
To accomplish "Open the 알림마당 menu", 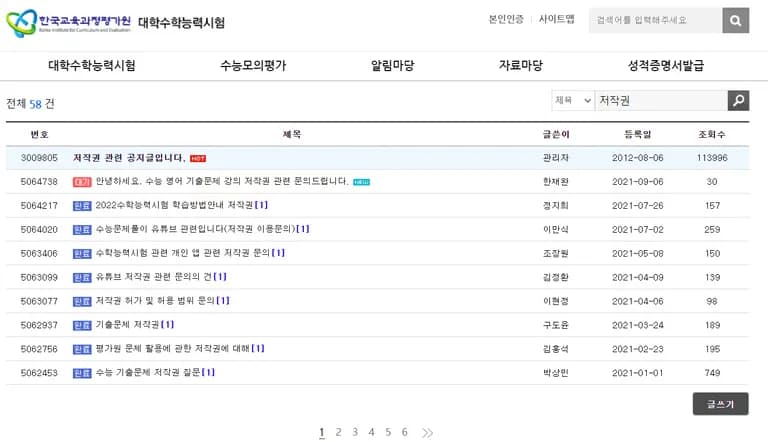I will click(x=392, y=65).
